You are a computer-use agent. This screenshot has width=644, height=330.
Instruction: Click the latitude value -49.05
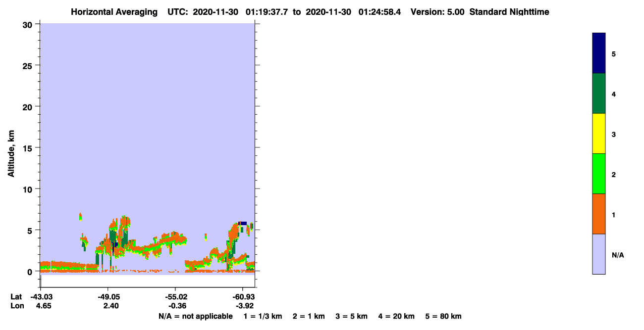(108, 297)
